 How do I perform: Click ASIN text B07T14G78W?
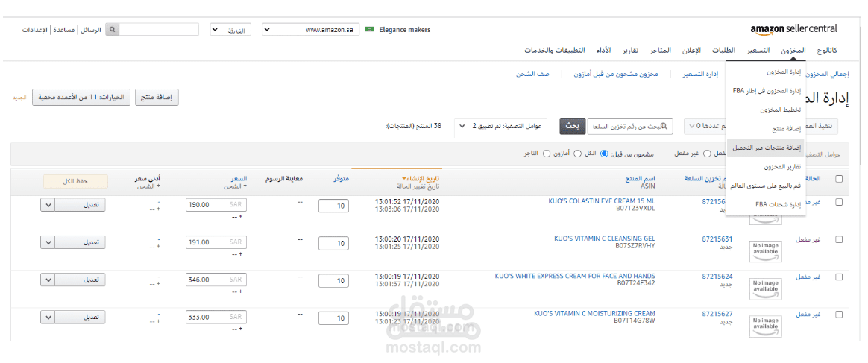click(x=635, y=321)
